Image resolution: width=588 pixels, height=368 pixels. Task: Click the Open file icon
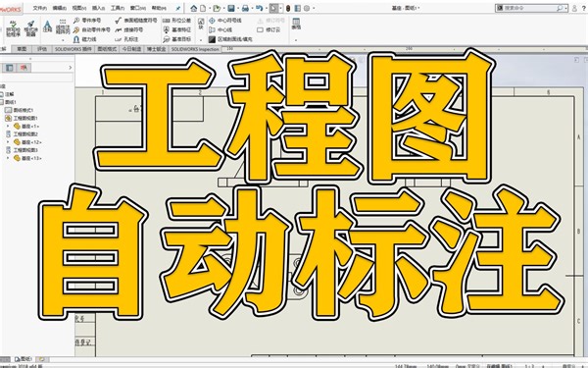pos(217,8)
